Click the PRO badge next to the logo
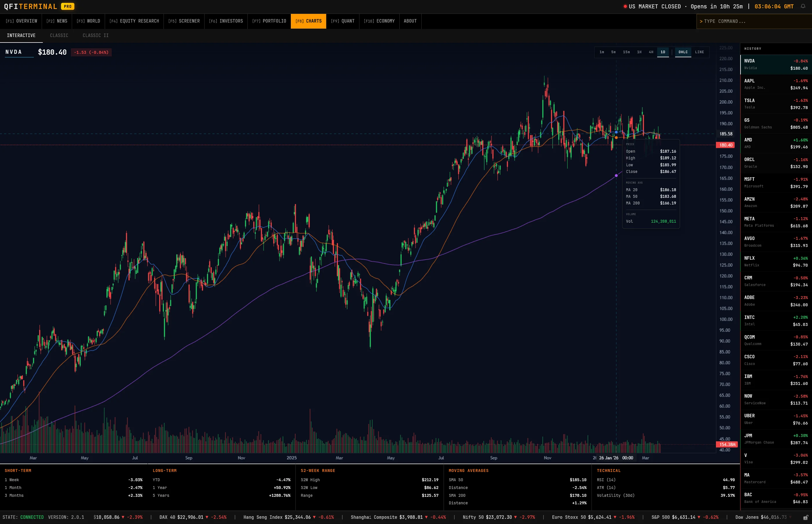The height and width of the screenshot is (524, 812). click(x=67, y=6)
